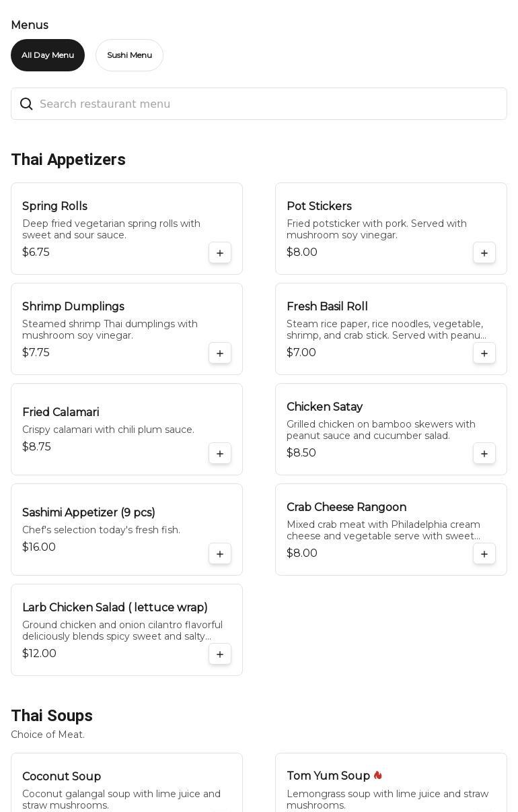Viewport: 518px width, 812px height.
Task: Add Larb Chicken Salad using plus icon
Action: tap(220, 654)
